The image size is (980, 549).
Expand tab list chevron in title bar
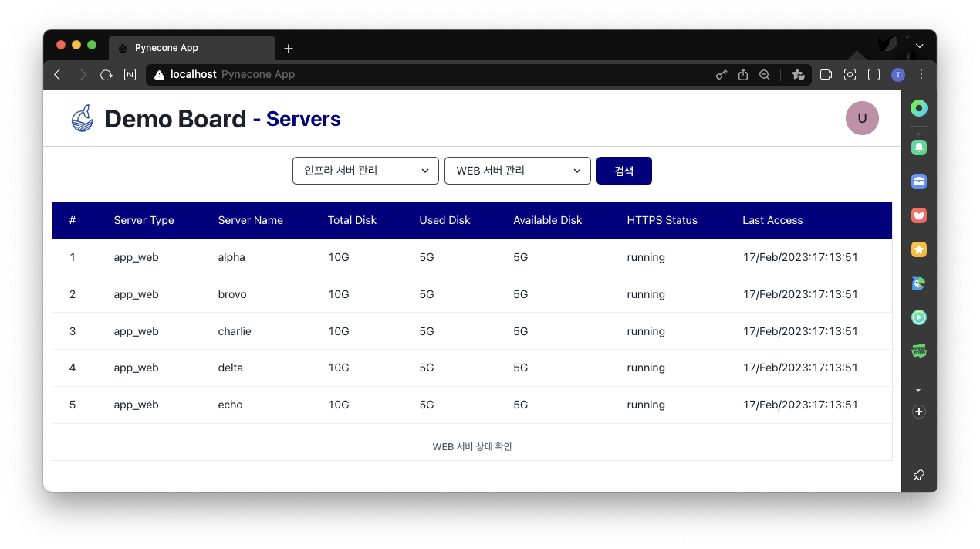coord(919,46)
